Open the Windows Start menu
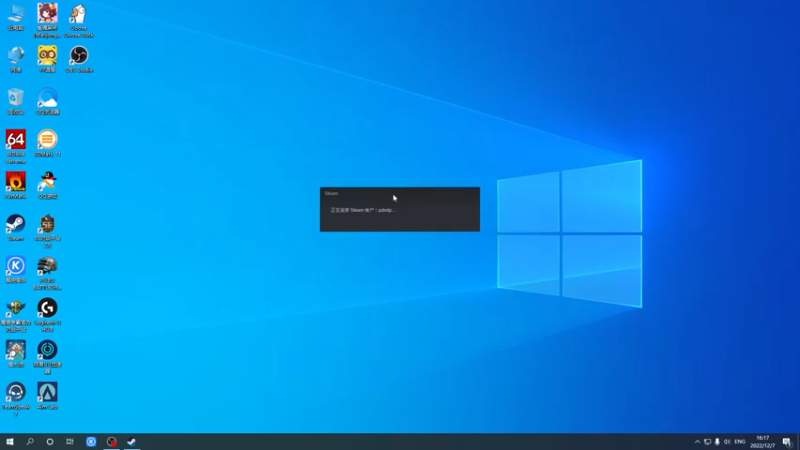Screen dimensions: 800x450 click(10, 442)
